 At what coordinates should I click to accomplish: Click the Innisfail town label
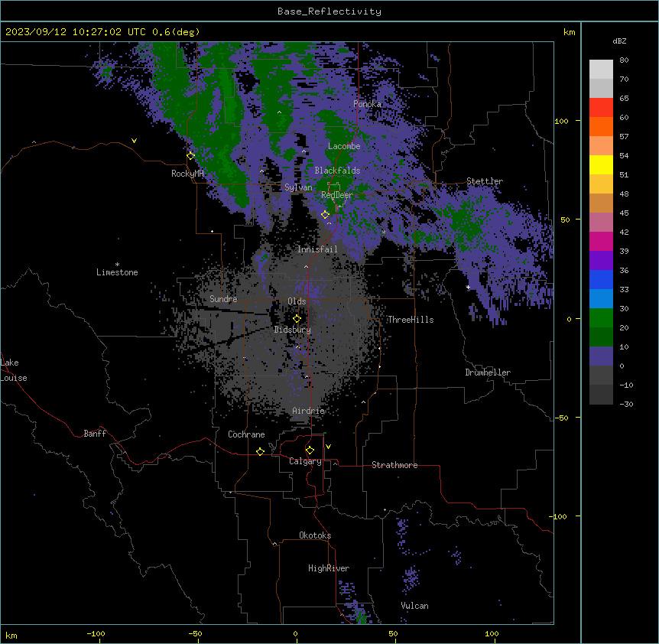click(317, 249)
